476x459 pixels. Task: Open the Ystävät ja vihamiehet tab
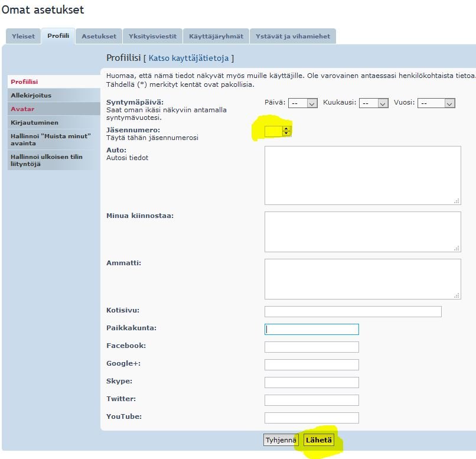coord(292,36)
